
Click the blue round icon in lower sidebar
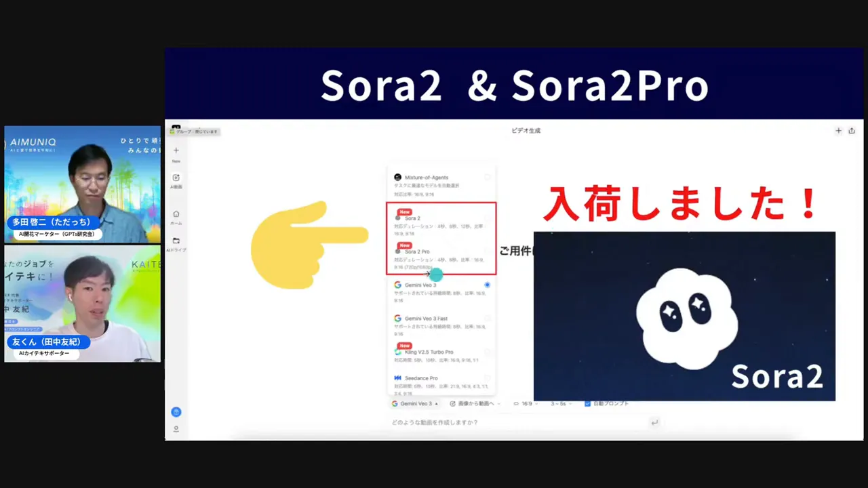(x=176, y=412)
